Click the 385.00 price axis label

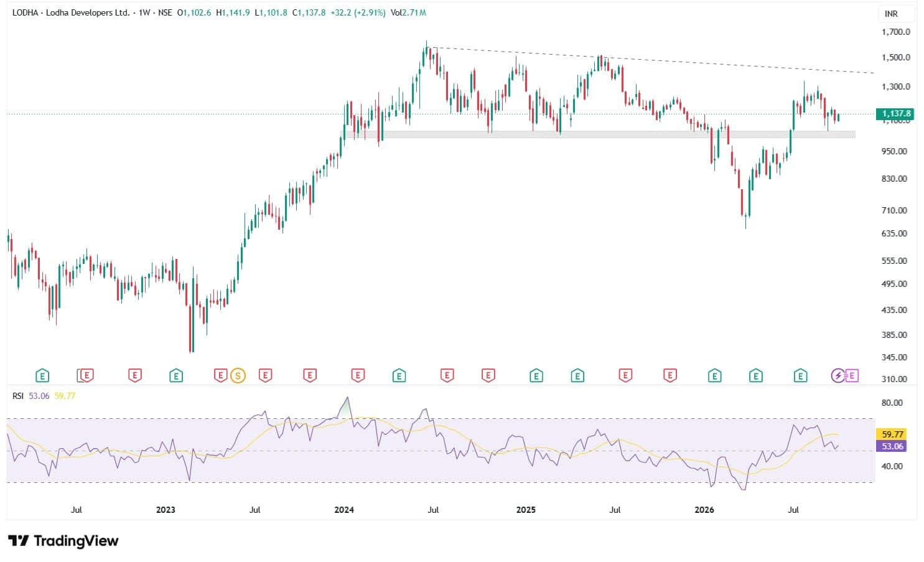894,335
